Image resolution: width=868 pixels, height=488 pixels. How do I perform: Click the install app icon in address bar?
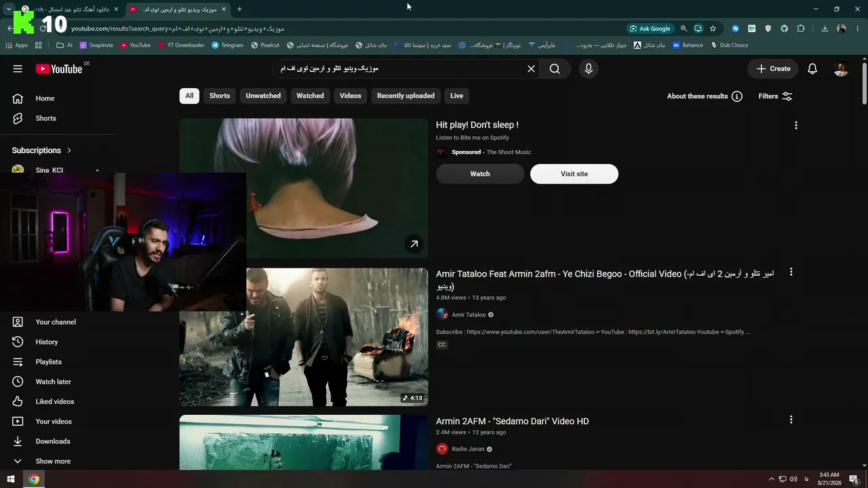[698, 28]
